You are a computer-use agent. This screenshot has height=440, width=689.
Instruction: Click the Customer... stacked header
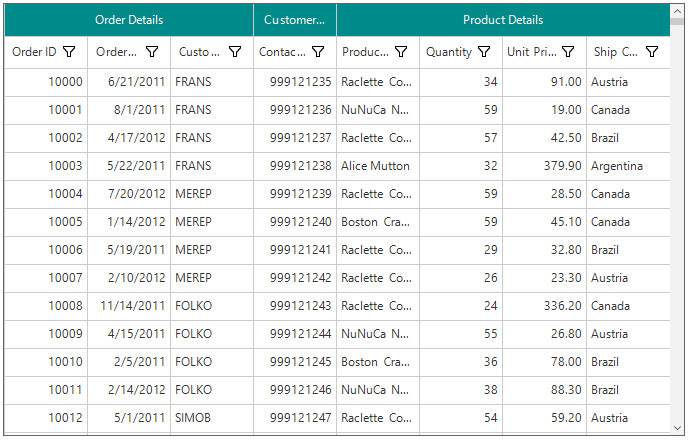coord(295,20)
